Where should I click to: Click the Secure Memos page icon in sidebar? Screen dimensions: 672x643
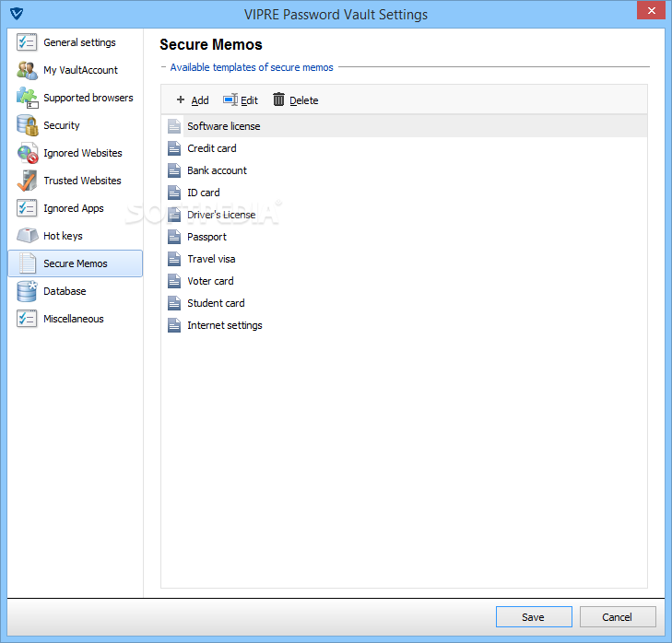(x=28, y=263)
